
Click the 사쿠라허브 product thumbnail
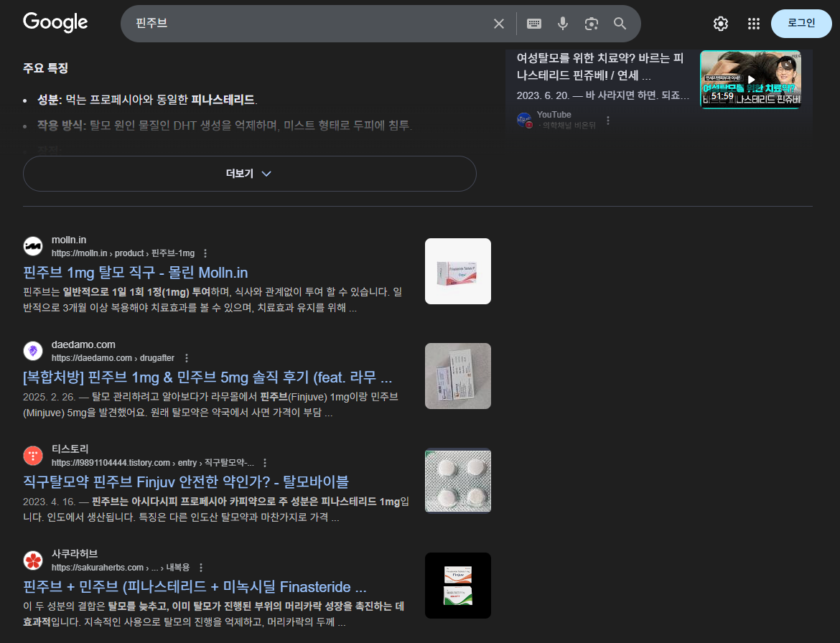click(458, 586)
